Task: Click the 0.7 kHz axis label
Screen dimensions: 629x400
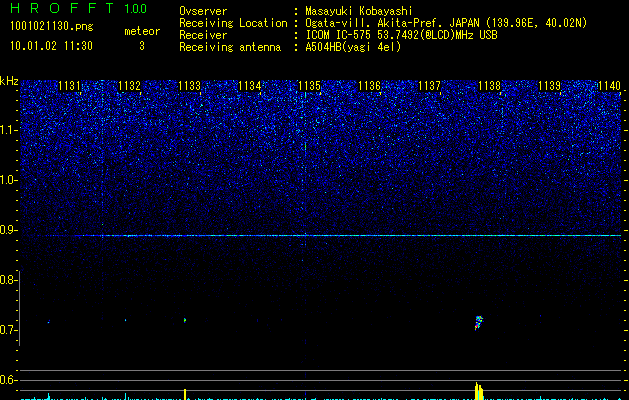Action: (x=8, y=330)
